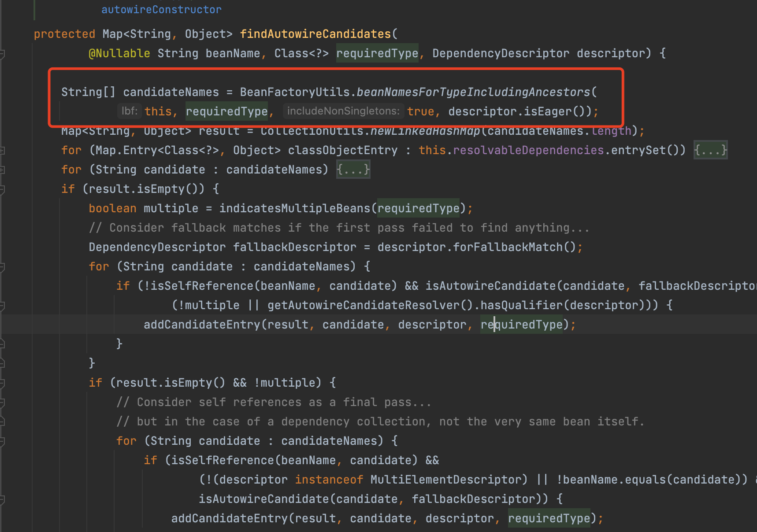Click the forFallbackMatch() call
The image size is (757, 532).
click(x=514, y=247)
